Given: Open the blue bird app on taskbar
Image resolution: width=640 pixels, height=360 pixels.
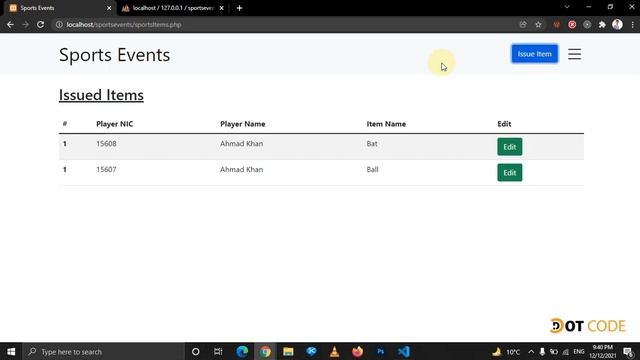Looking at the screenshot, I should 311,351.
